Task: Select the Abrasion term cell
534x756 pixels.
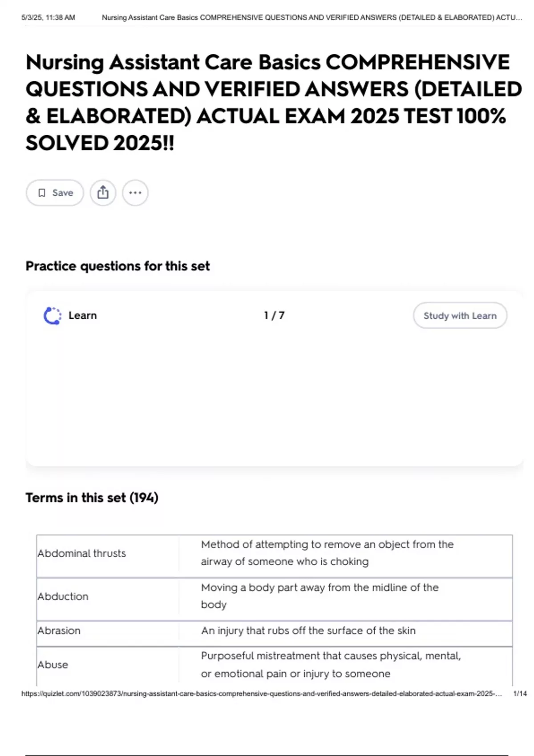Action: pyautogui.click(x=59, y=631)
